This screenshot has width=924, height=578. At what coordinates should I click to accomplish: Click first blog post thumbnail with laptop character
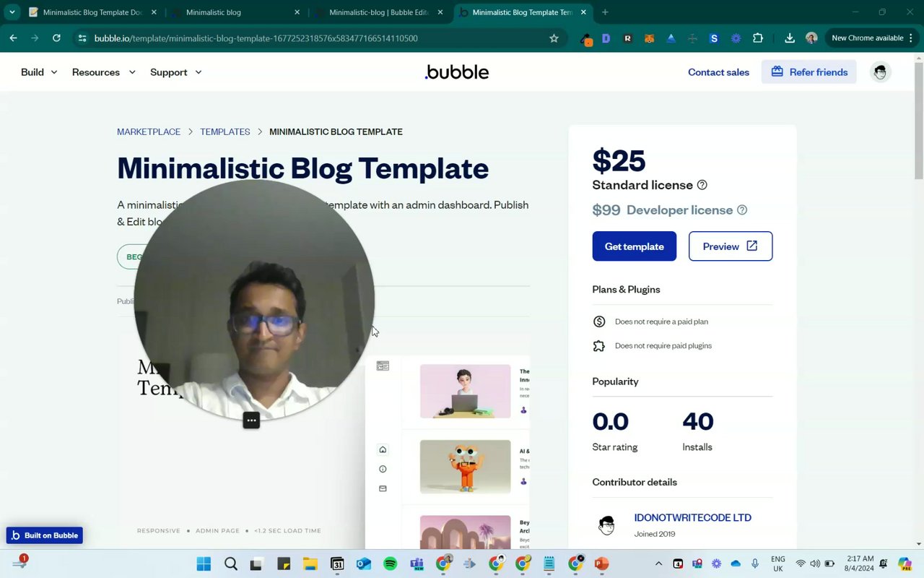point(465,391)
